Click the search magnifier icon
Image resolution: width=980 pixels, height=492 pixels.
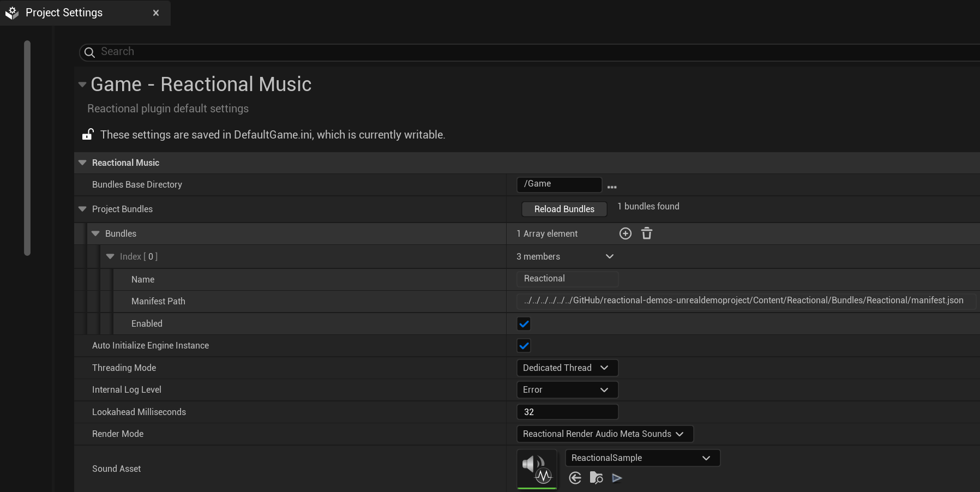[x=90, y=52]
